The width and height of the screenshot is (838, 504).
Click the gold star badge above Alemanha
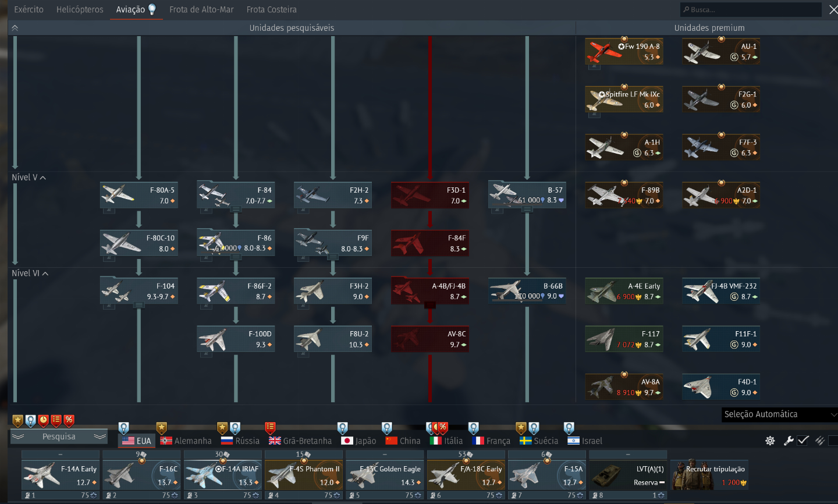click(162, 428)
